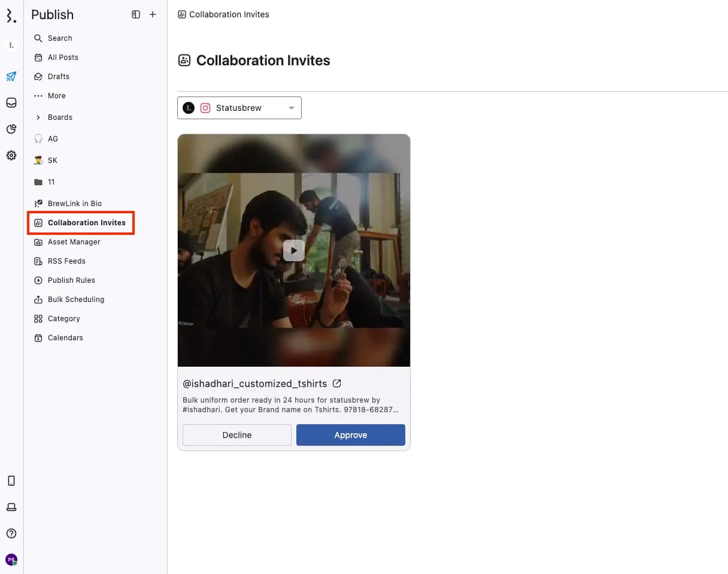Image resolution: width=728 pixels, height=574 pixels.
Task: Approve the collaboration invite
Action: (x=351, y=435)
